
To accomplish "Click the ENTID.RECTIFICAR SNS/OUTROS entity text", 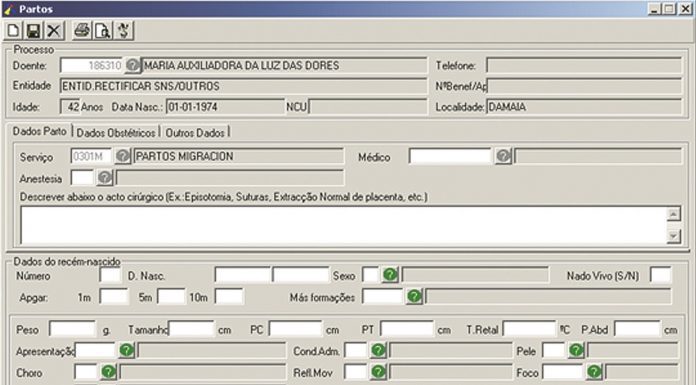I will click(x=141, y=86).
